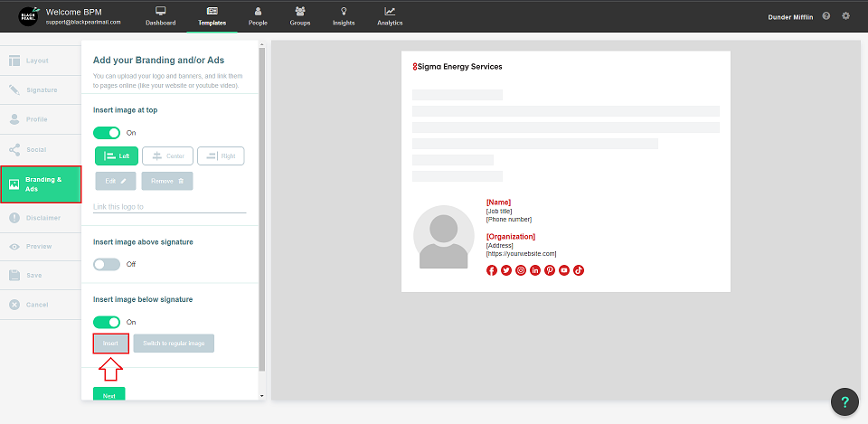
Task: Go to the Analytics tab
Action: click(390, 16)
